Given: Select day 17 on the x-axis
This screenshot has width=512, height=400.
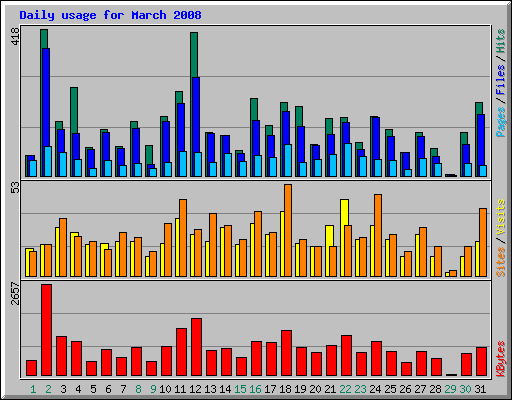Looking at the screenshot, I should (x=270, y=389).
